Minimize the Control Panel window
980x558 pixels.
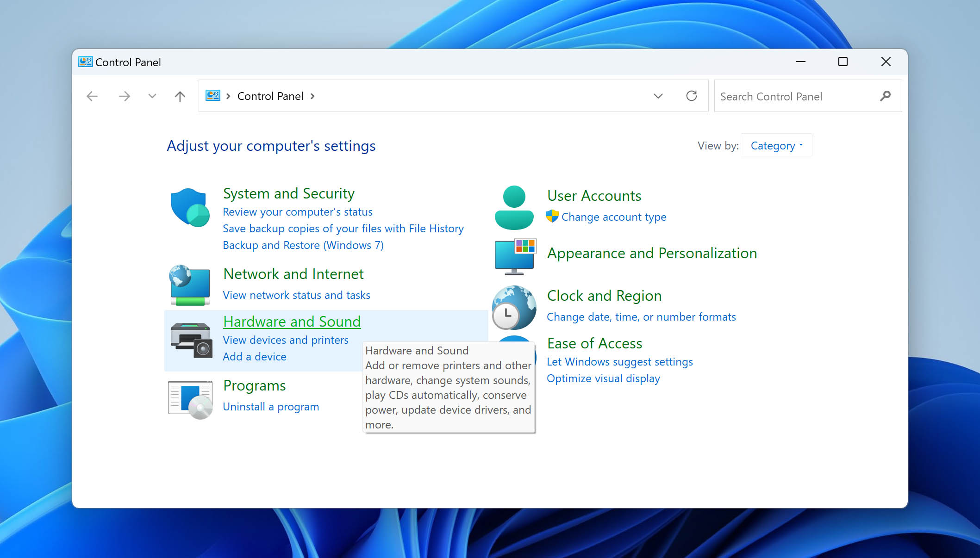(801, 62)
